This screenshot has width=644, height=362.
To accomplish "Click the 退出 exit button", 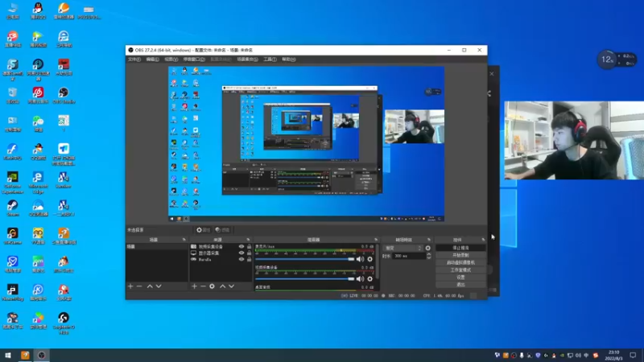I will (460, 285).
